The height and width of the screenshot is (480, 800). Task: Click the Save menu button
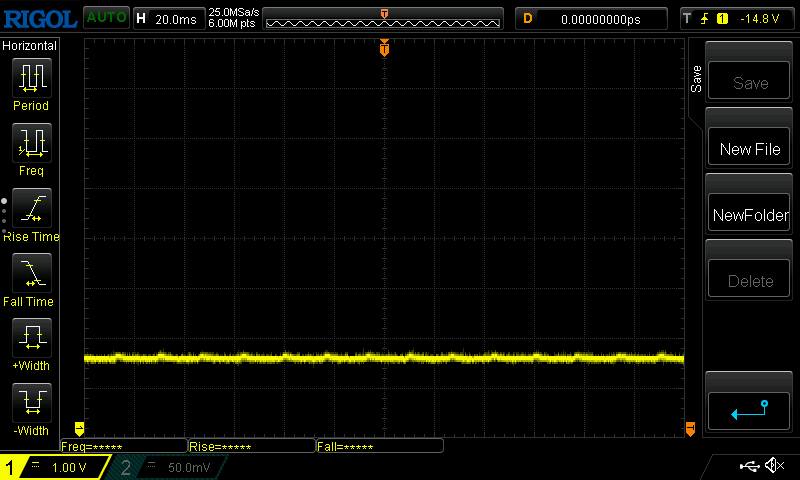coord(750,83)
